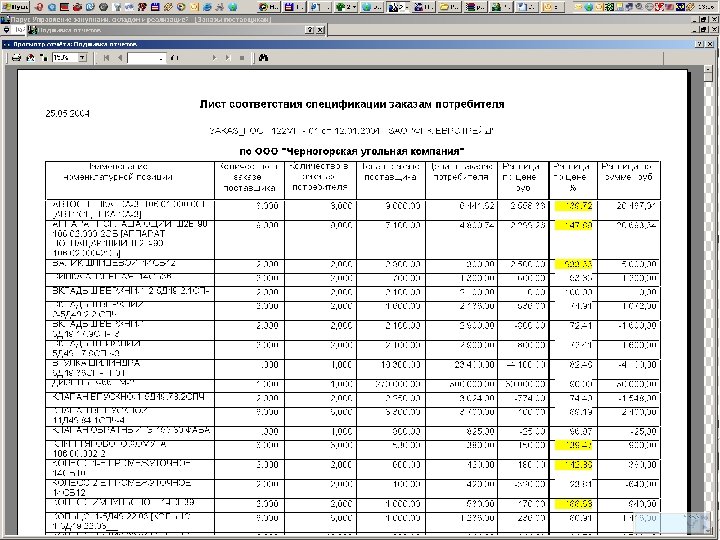Switch to the smiley face taskbar button

(x=552, y=7)
